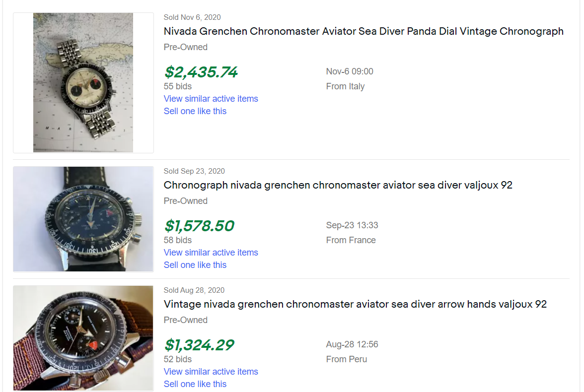Click View similar active items under $2,435.74

211,99
